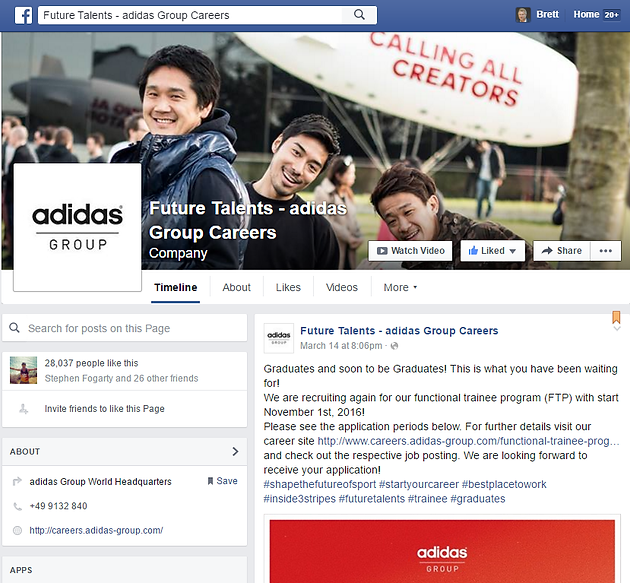Image resolution: width=630 pixels, height=583 pixels.
Task: Go to Brett's profile name link
Action: coord(547,14)
